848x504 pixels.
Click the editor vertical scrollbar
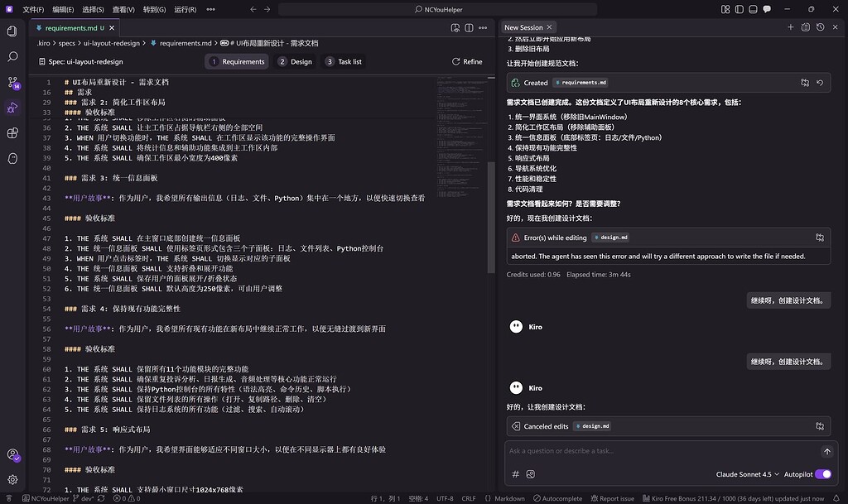[x=491, y=217]
